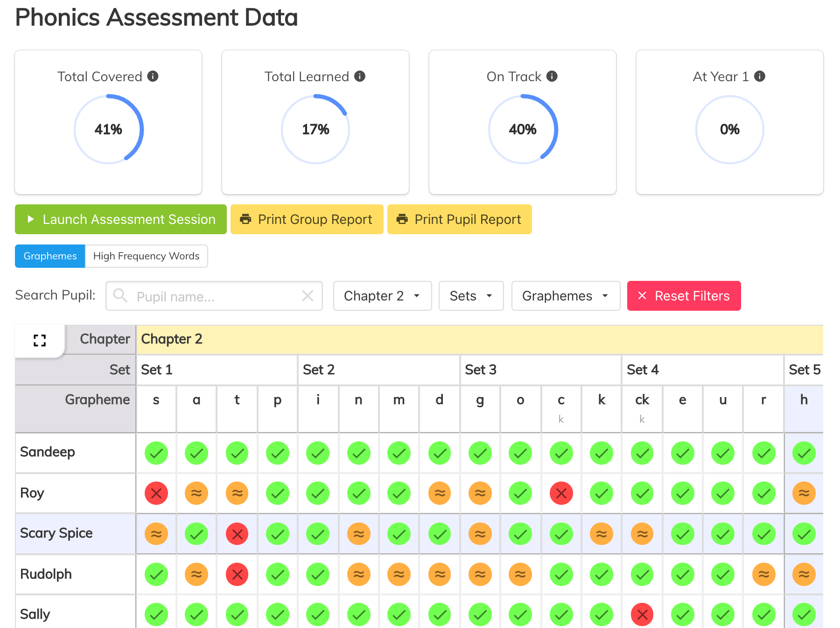Viewport: 840px width, 628px height.
Task: Click info icon beside Total Covered
Action: tap(153, 76)
